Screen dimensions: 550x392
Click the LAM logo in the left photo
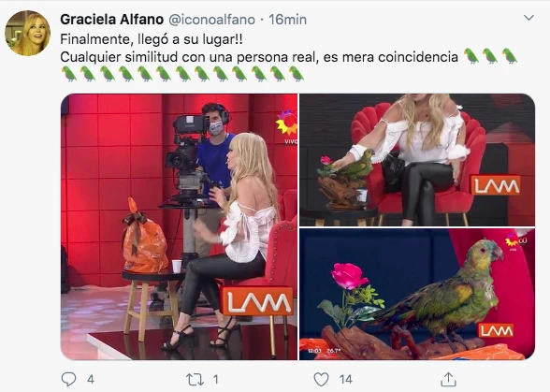[x=258, y=301]
